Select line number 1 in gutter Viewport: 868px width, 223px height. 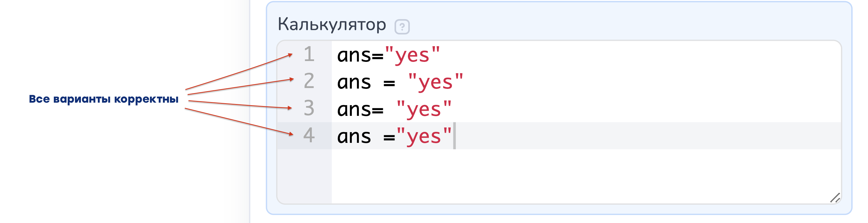(309, 54)
